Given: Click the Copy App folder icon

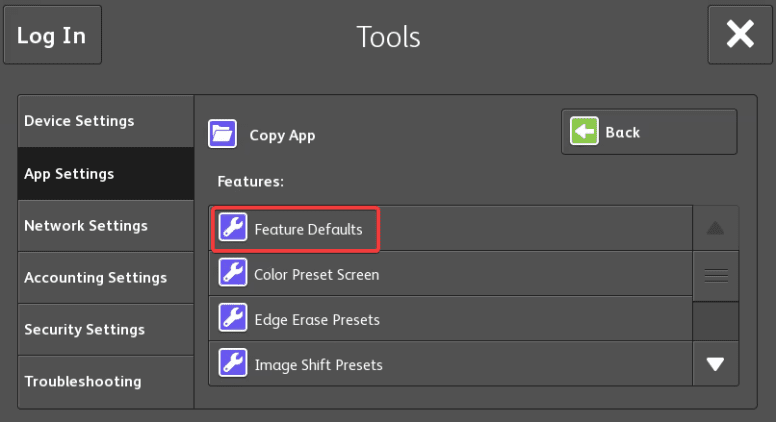Looking at the screenshot, I should 222,134.
